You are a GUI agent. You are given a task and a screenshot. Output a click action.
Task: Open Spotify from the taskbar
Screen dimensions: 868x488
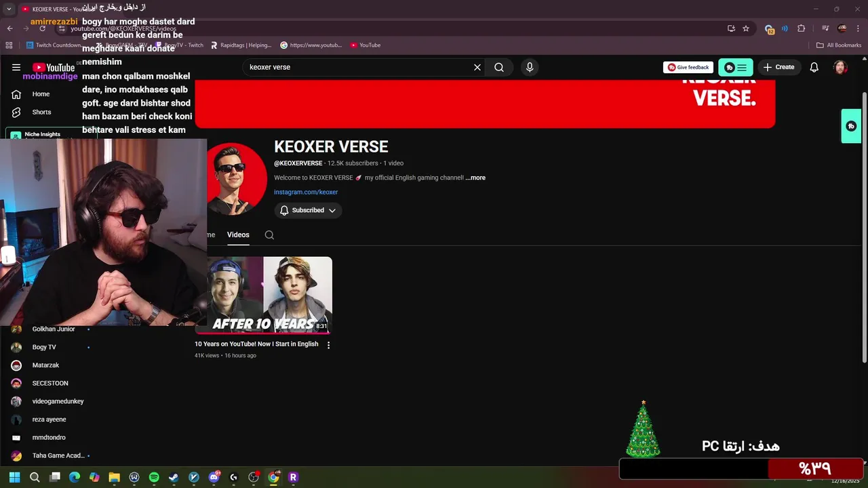154,477
